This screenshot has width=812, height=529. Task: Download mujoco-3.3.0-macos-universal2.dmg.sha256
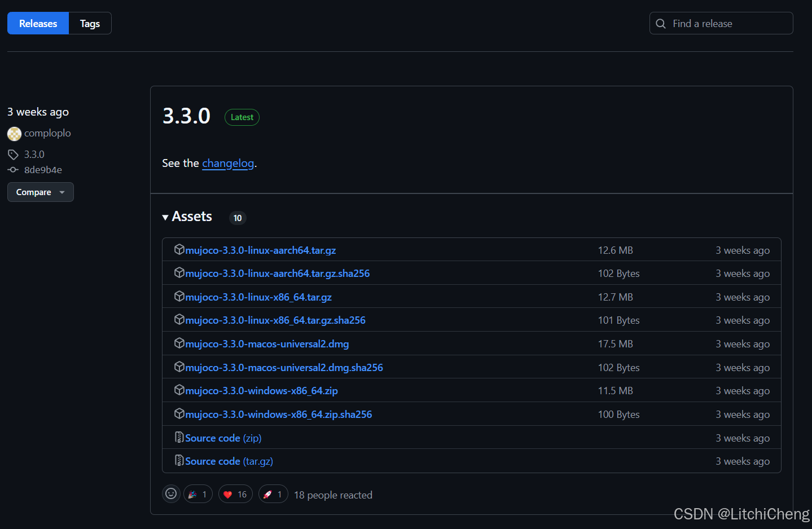pos(284,368)
